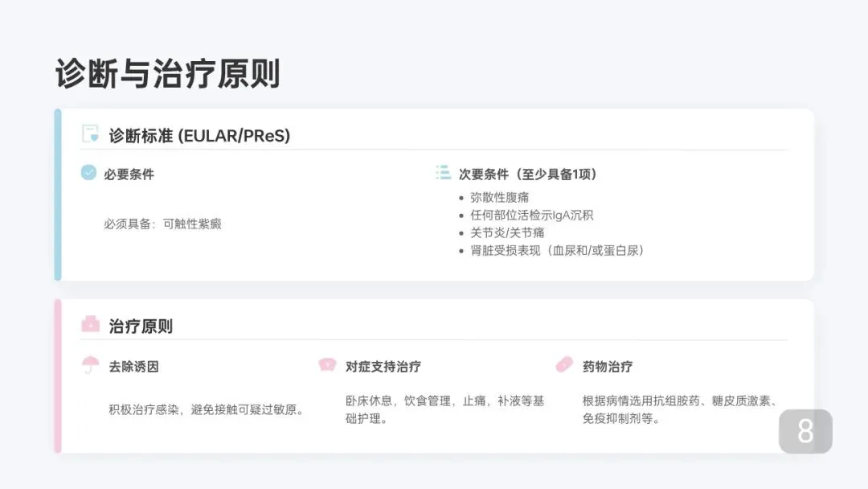Click the list icon beside 次要条件
Screen dimensions: 868x489
pyautogui.click(x=443, y=172)
